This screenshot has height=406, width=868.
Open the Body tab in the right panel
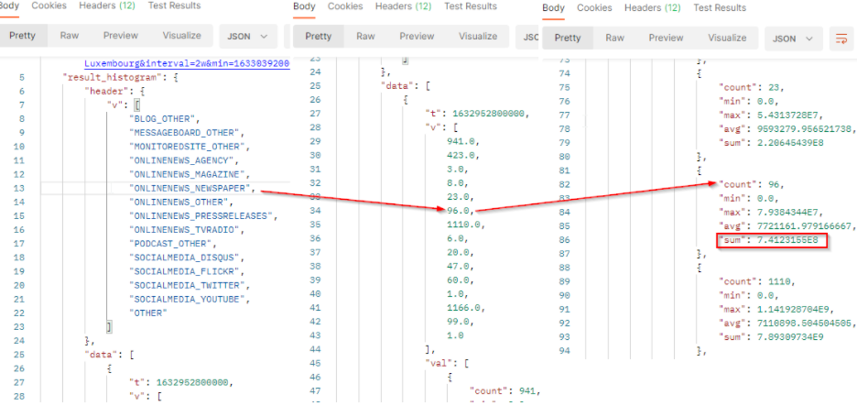click(x=553, y=7)
